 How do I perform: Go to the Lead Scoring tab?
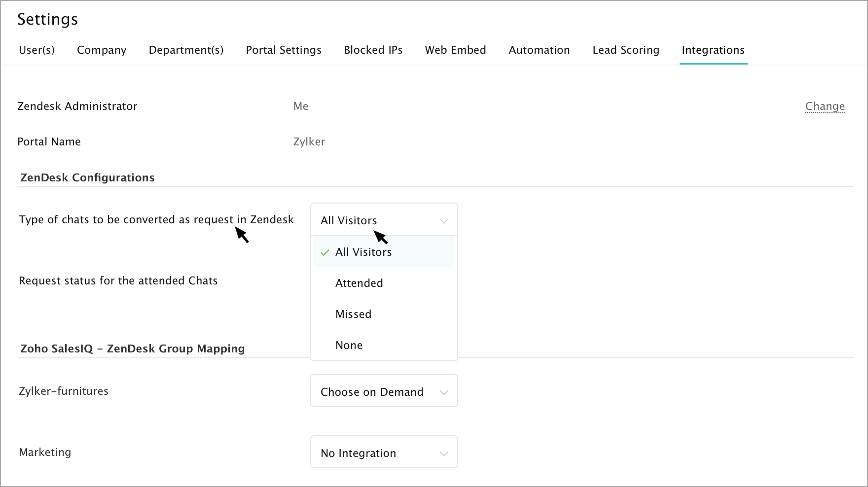tap(626, 50)
